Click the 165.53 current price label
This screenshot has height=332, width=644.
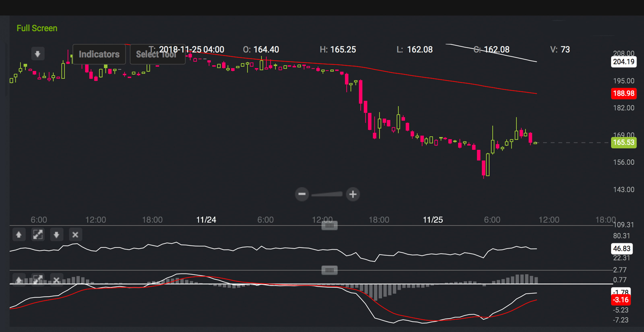point(623,142)
